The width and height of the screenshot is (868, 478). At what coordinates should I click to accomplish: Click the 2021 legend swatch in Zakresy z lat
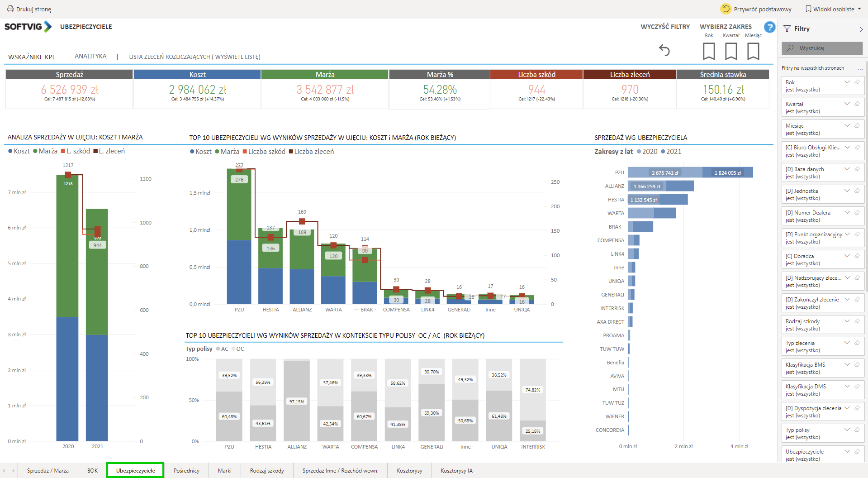pyautogui.click(x=663, y=152)
